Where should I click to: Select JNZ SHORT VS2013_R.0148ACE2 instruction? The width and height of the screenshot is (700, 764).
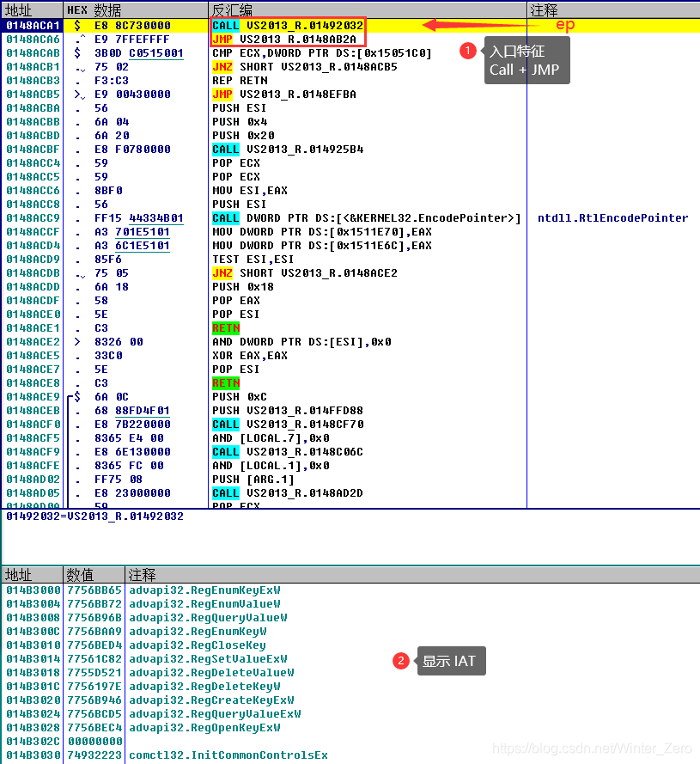(x=304, y=273)
